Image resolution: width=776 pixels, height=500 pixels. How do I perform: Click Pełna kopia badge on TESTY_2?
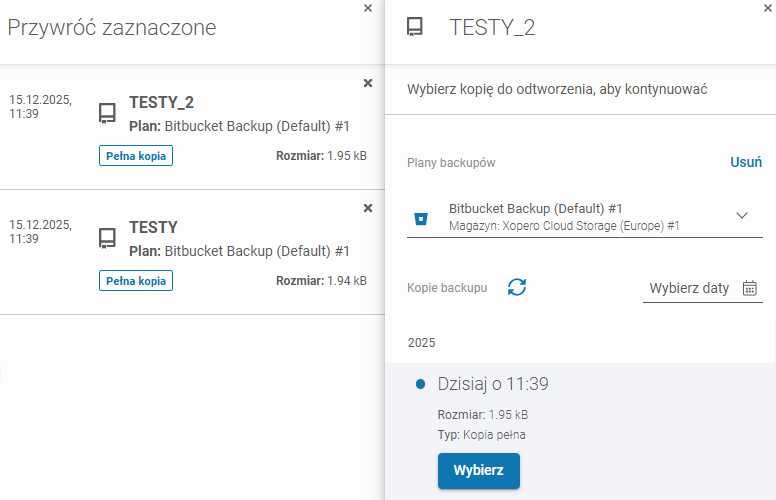click(x=136, y=156)
